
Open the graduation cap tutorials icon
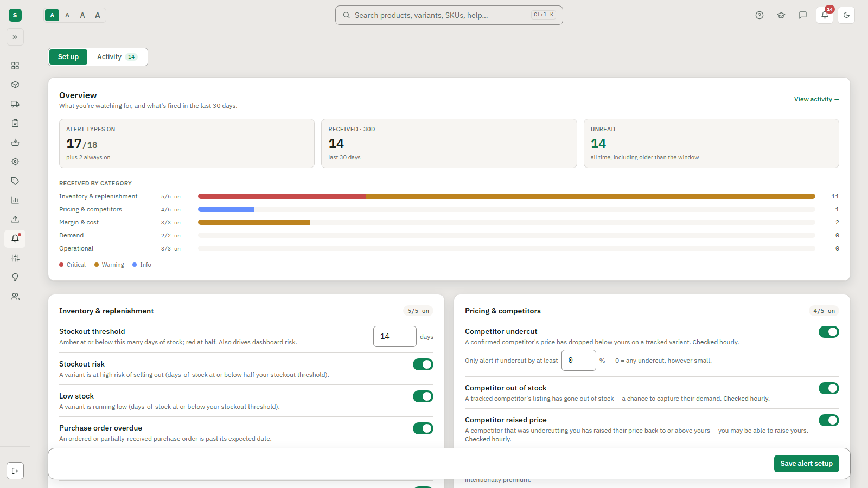click(781, 15)
